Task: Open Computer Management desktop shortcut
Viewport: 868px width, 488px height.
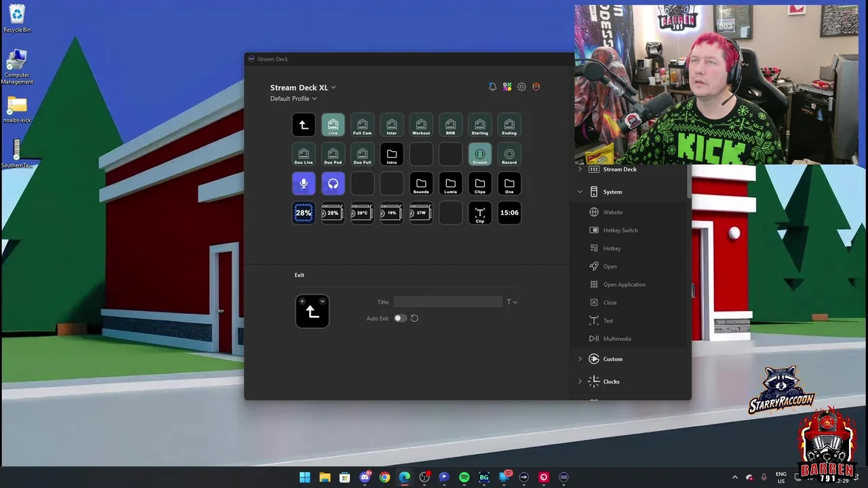Action: (17, 66)
